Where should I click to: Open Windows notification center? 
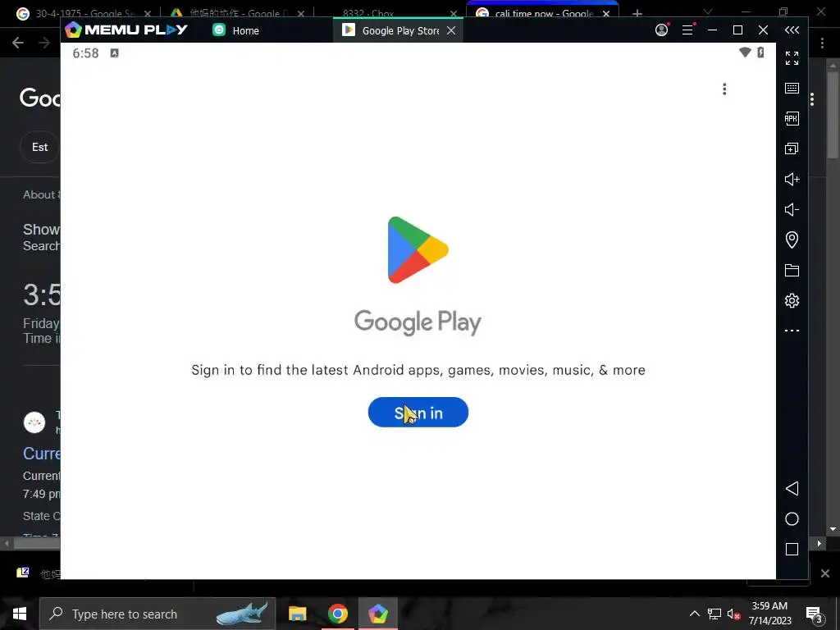(814, 614)
